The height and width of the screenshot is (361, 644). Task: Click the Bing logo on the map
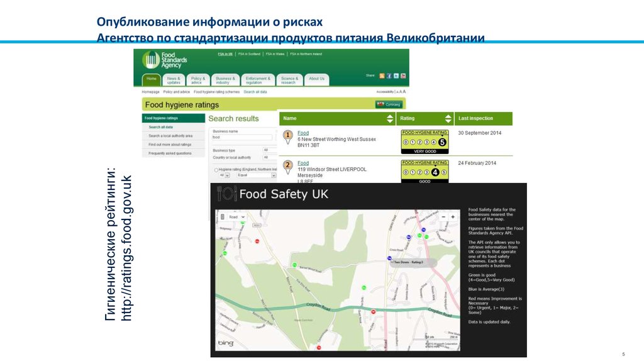pyautogui.click(x=226, y=343)
